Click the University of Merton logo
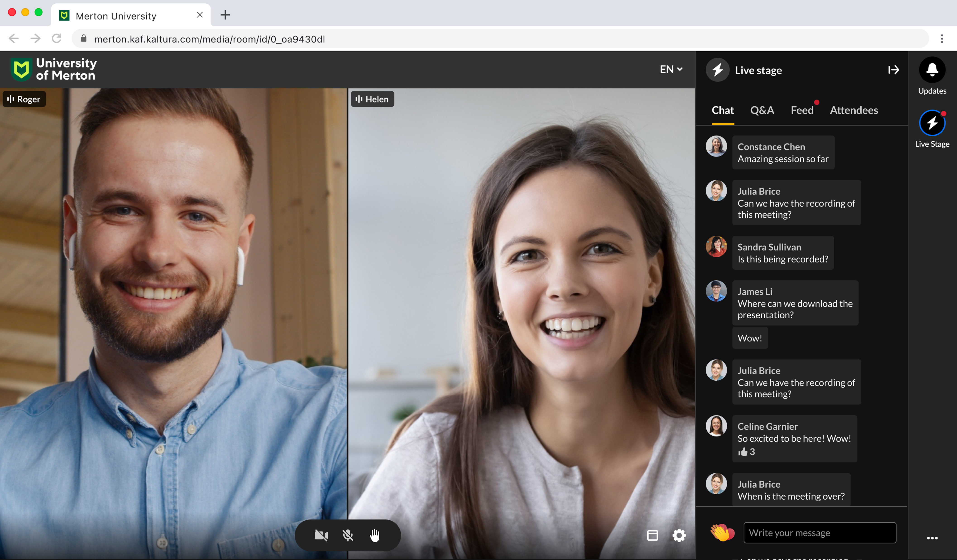 pyautogui.click(x=53, y=69)
